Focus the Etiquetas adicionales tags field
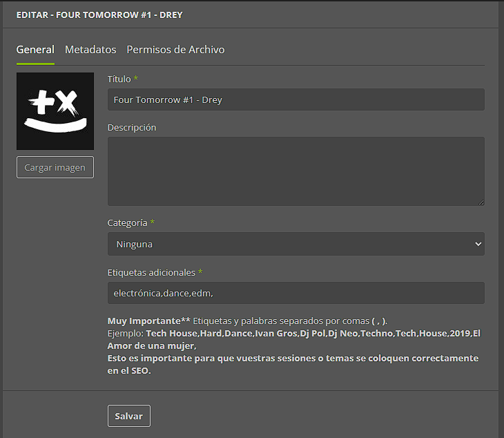This screenshot has width=504, height=438. [x=295, y=293]
